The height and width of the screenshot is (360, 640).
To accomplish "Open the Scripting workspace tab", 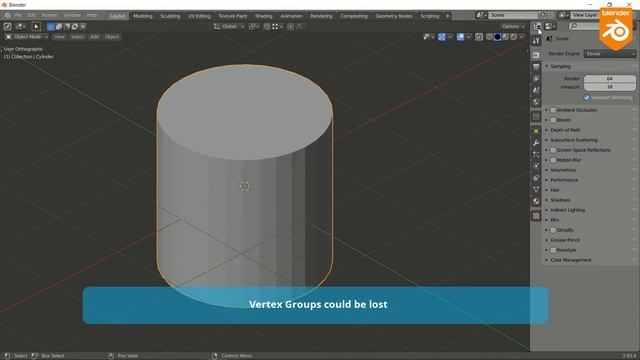I will (x=430, y=16).
